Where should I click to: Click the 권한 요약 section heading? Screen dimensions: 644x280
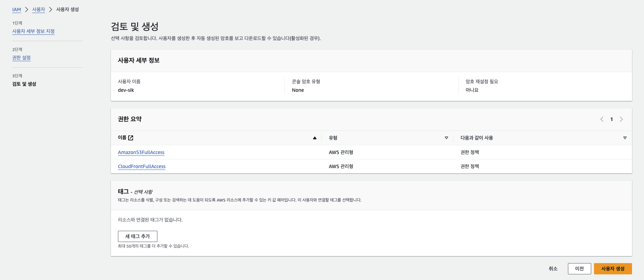(x=130, y=119)
